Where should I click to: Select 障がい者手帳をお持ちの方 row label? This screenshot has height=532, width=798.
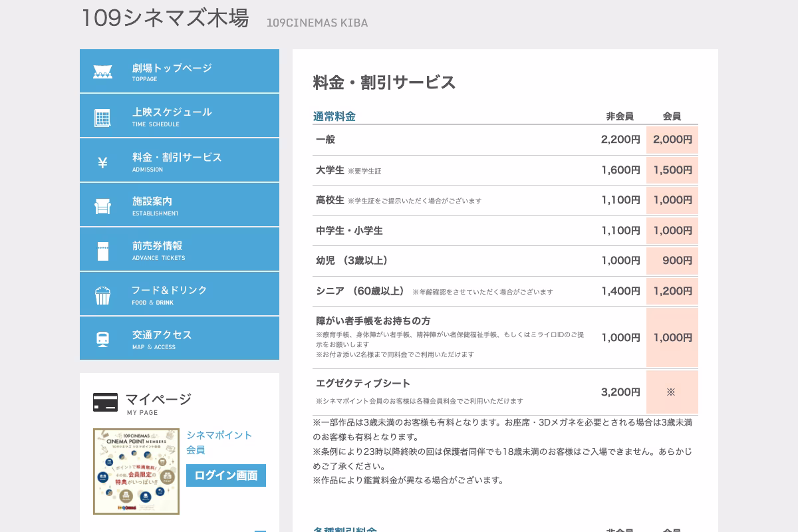[373, 321]
